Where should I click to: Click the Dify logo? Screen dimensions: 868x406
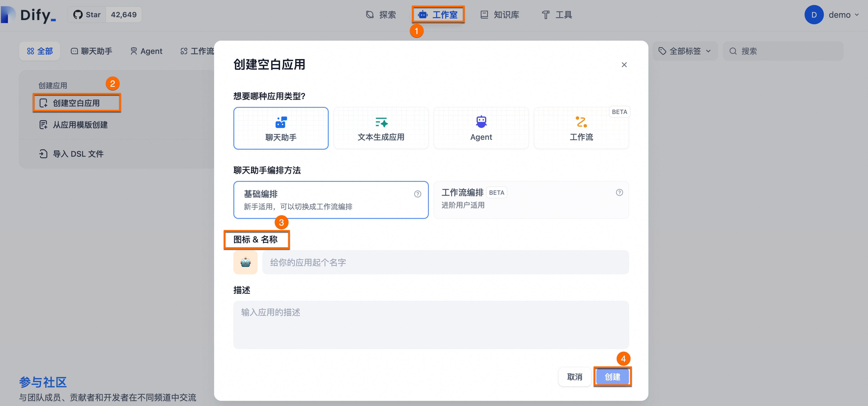click(x=28, y=15)
